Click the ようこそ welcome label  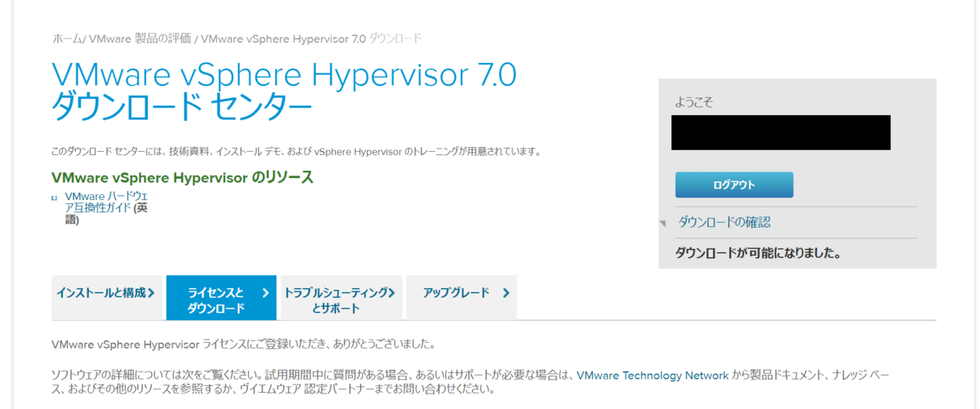694,102
